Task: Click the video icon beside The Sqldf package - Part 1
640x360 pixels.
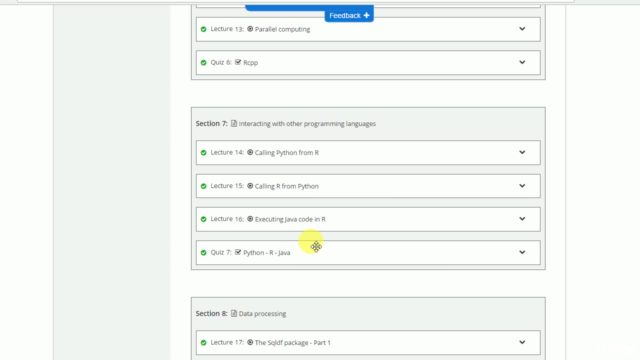Action: 250,342
